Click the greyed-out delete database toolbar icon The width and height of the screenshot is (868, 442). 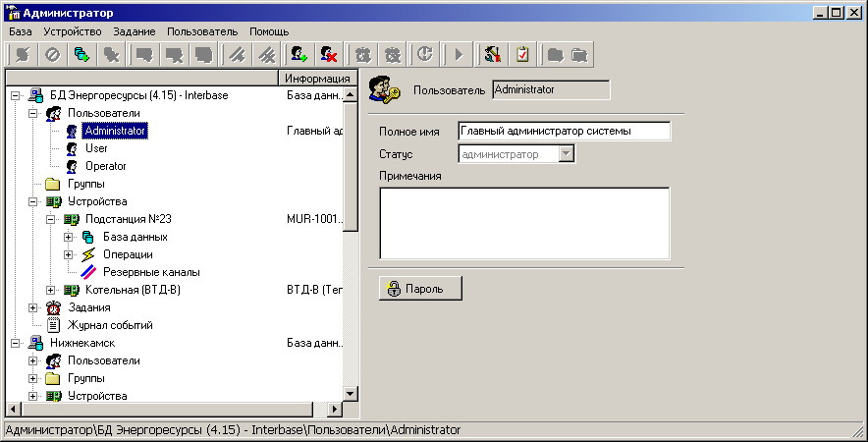coord(111,54)
